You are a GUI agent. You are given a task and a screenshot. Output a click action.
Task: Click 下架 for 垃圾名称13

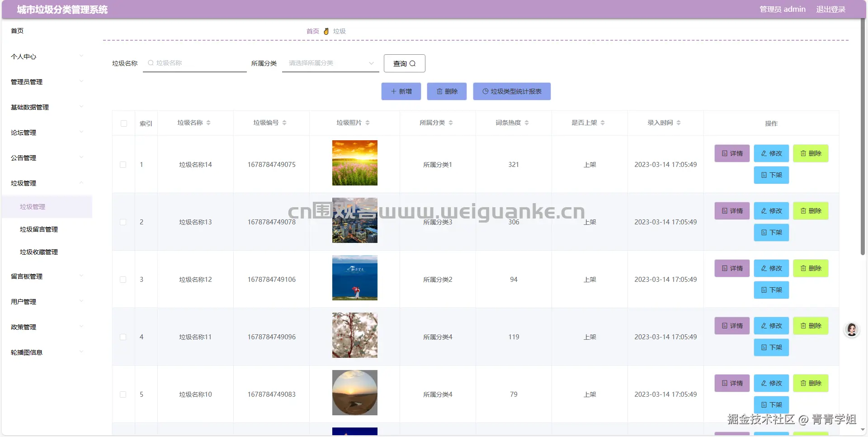tap(771, 233)
